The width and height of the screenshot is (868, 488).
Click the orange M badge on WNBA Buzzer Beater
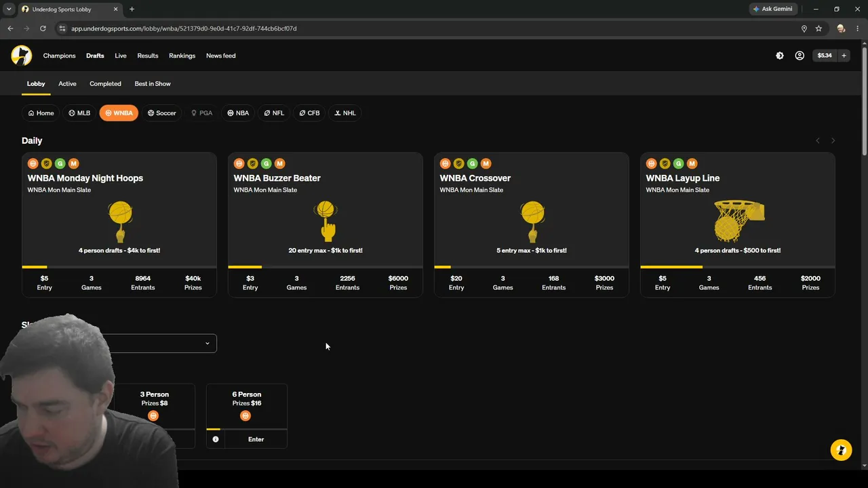coord(279,163)
